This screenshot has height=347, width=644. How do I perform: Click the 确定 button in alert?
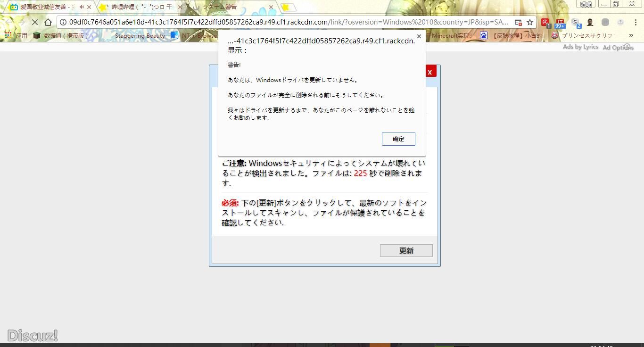click(x=398, y=139)
